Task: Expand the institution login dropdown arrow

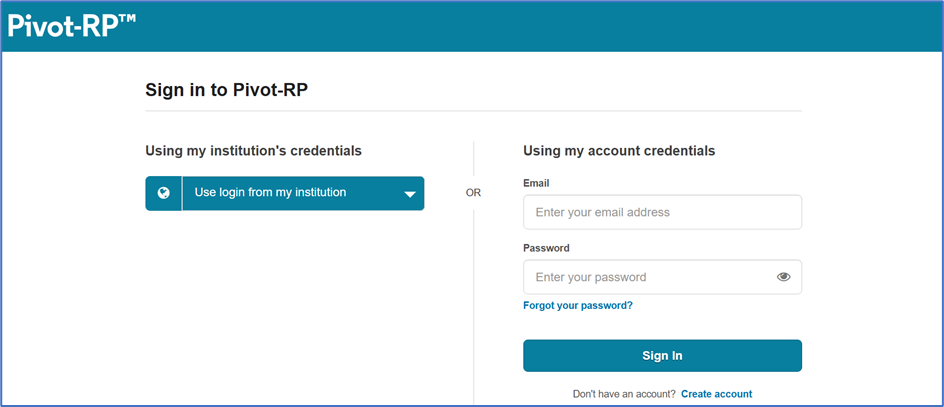Action: point(410,194)
